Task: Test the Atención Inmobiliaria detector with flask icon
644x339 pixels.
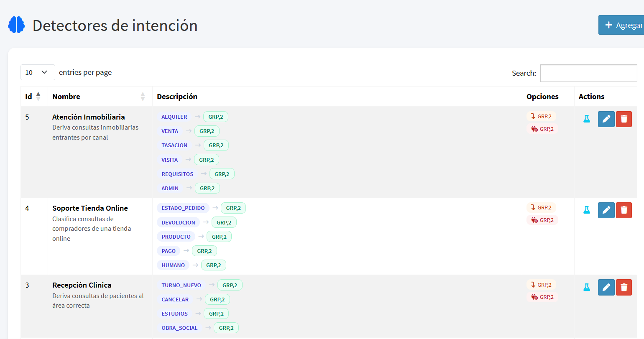Action: click(587, 119)
